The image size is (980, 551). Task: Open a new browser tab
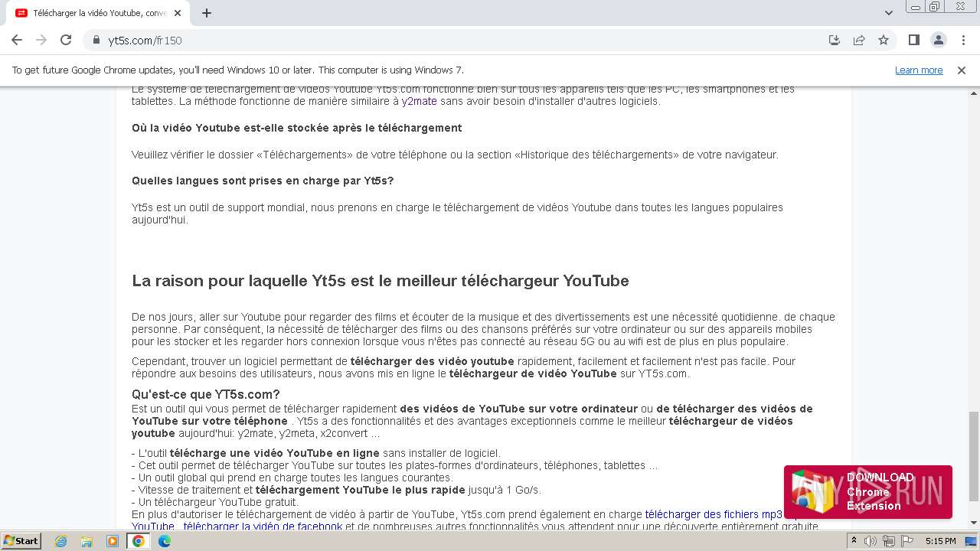pyautogui.click(x=207, y=13)
